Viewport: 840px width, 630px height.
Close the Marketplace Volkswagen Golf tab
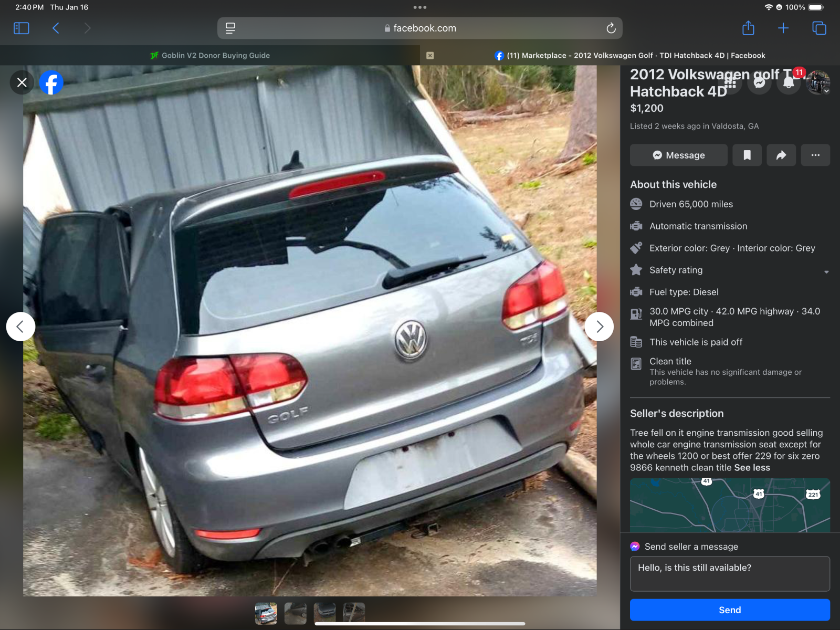click(x=430, y=55)
